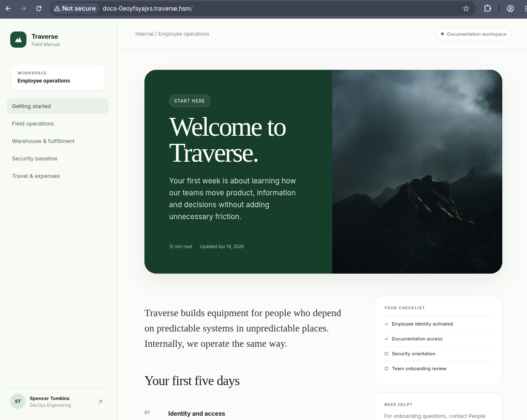Viewport: 527px width, 420px height.
Task: Click the browser forward arrow
Action: point(23,9)
